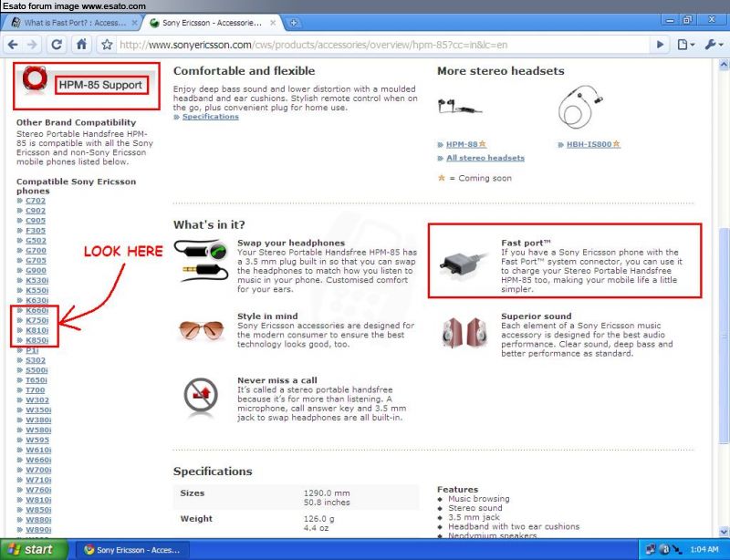Viewport: 730px width, 560px height.
Task: Click the speakers Superior sound image
Action: coord(464,332)
